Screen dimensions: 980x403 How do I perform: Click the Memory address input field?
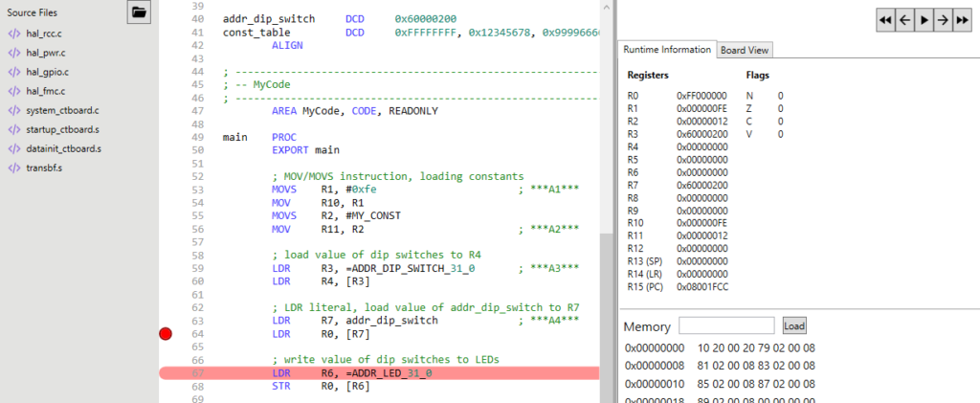[x=726, y=325]
